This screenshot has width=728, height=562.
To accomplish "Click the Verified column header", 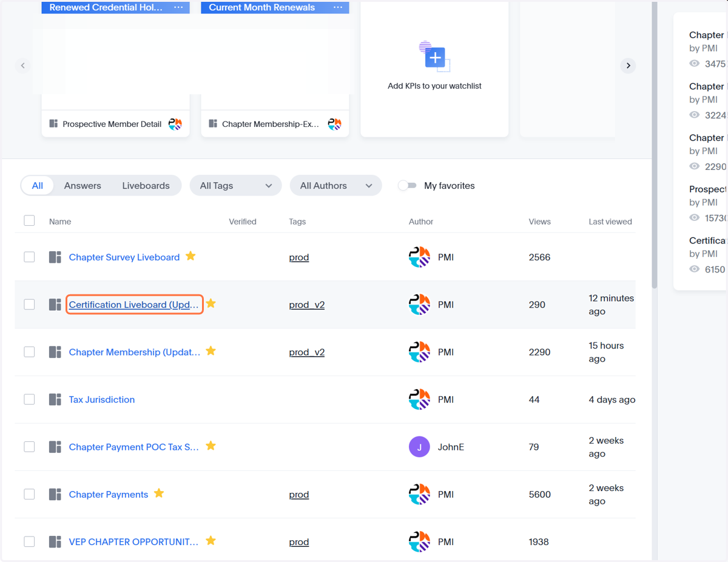I will tap(243, 222).
